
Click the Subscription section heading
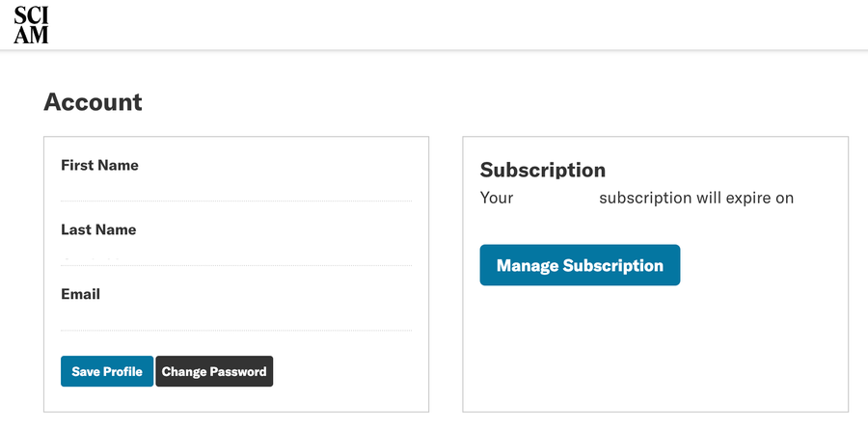coord(543,171)
